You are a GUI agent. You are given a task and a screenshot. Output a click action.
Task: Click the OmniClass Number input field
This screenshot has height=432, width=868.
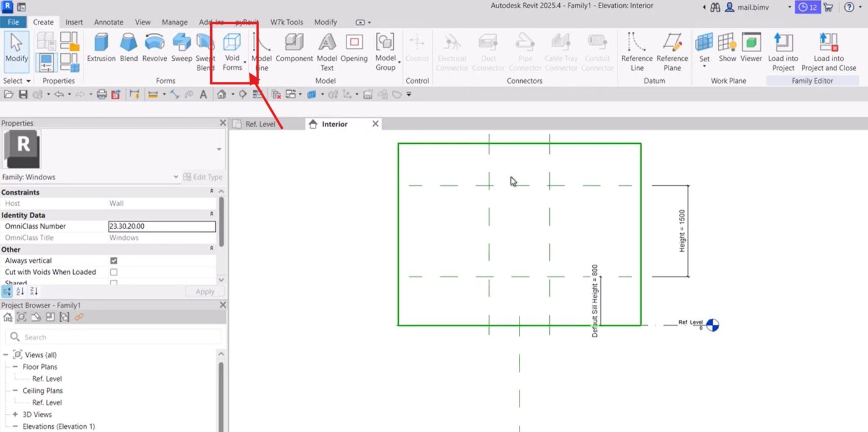tap(161, 226)
